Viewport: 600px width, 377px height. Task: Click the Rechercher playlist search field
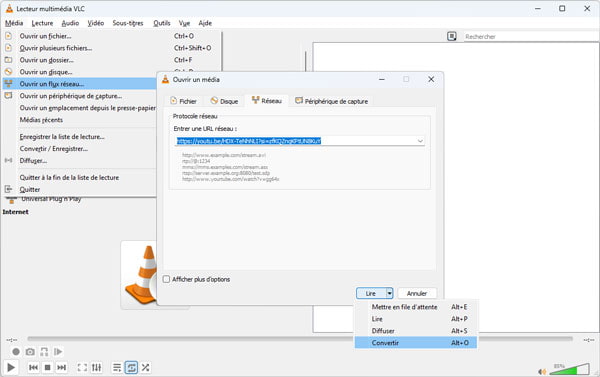click(531, 36)
